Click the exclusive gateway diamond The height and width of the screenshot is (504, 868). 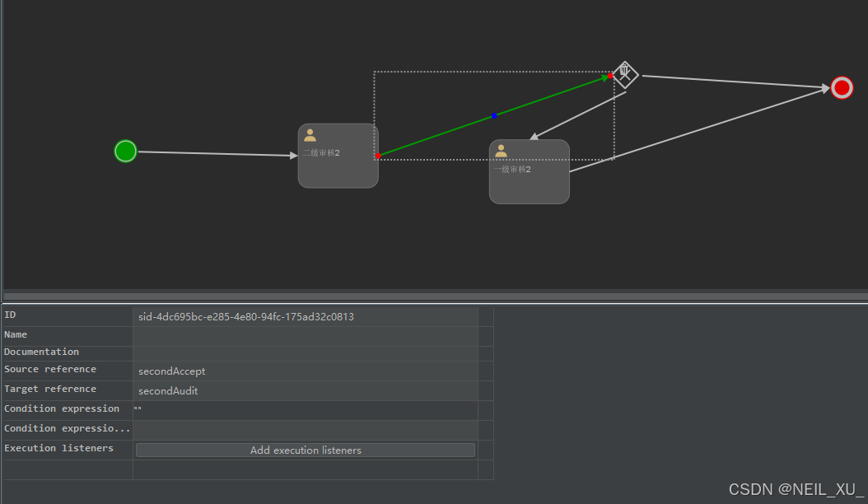[x=626, y=75]
